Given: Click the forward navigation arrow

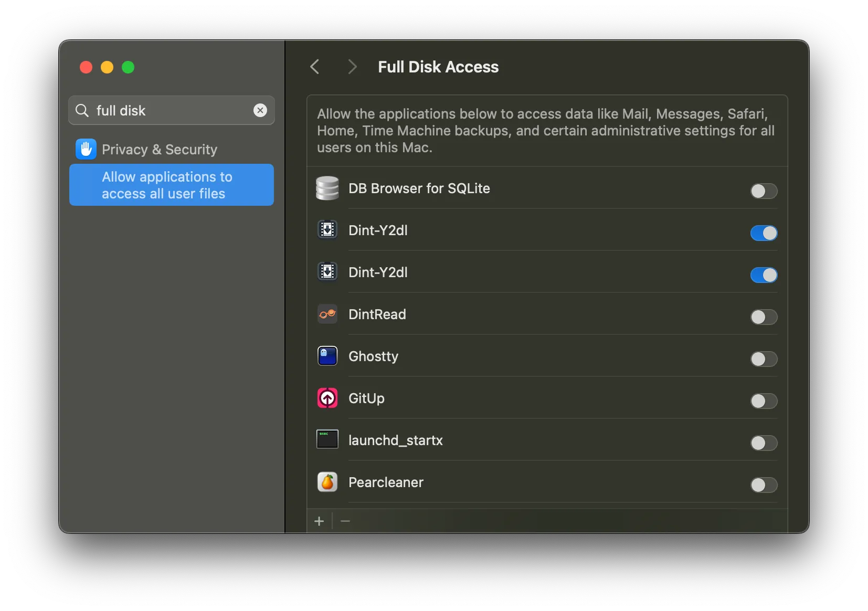Looking at the screenshot, I should (352, 67).
